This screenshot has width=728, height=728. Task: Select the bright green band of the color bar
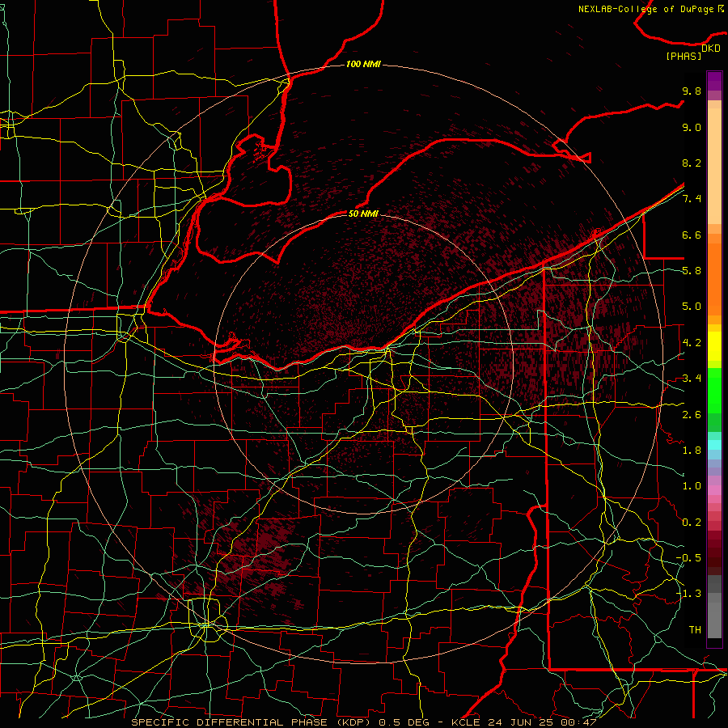coord(714,390)
